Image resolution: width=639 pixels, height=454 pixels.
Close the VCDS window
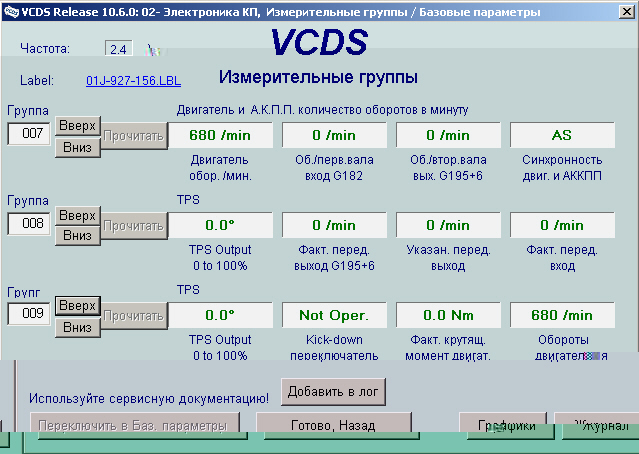pos(627,11)
